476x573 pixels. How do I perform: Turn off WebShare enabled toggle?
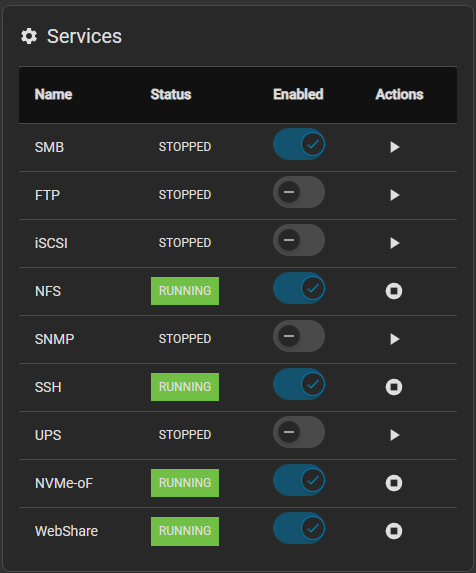[299, 528]
